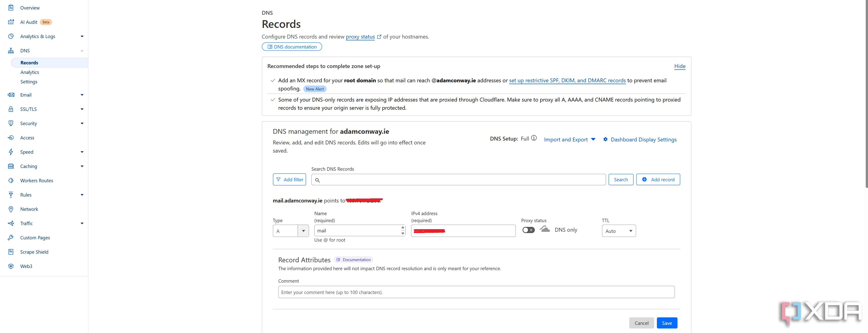Click the Cancel button
The width and height of the screenshot is (868, 333).
coord(641,323)
